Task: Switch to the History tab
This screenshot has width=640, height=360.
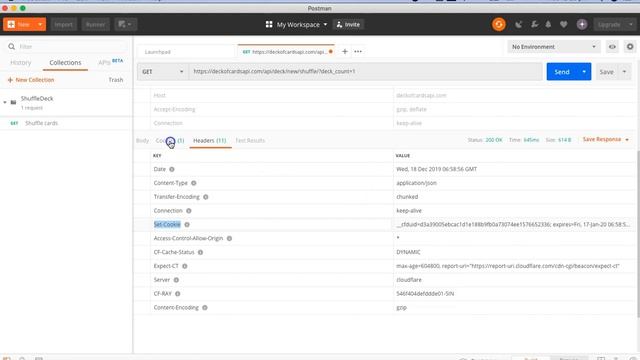Action: (x=20, y=62)
